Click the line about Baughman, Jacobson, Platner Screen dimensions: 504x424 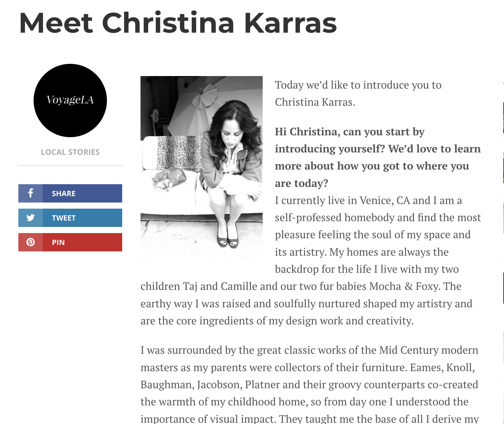[309, 385]
